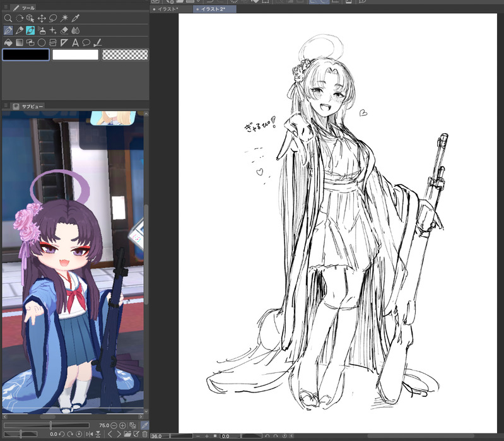
Task: Select the Contour line tool
Action: tap(53, 42)
